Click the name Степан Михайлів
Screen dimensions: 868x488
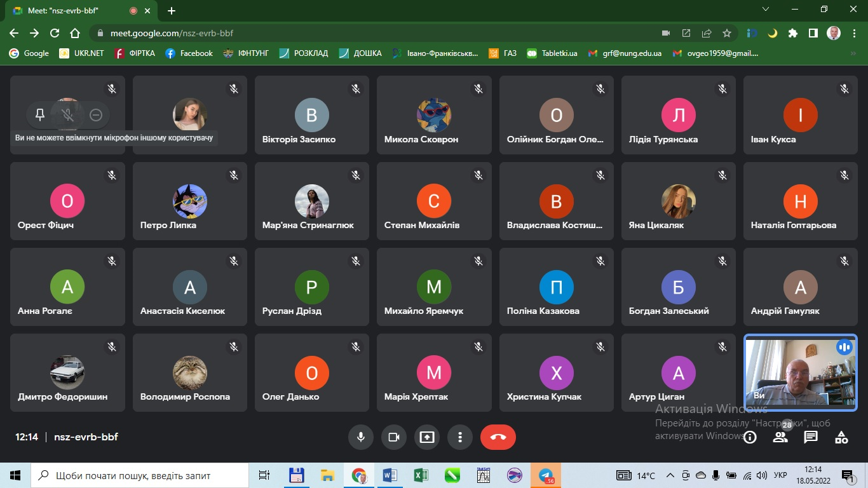[x=422, y=225]
